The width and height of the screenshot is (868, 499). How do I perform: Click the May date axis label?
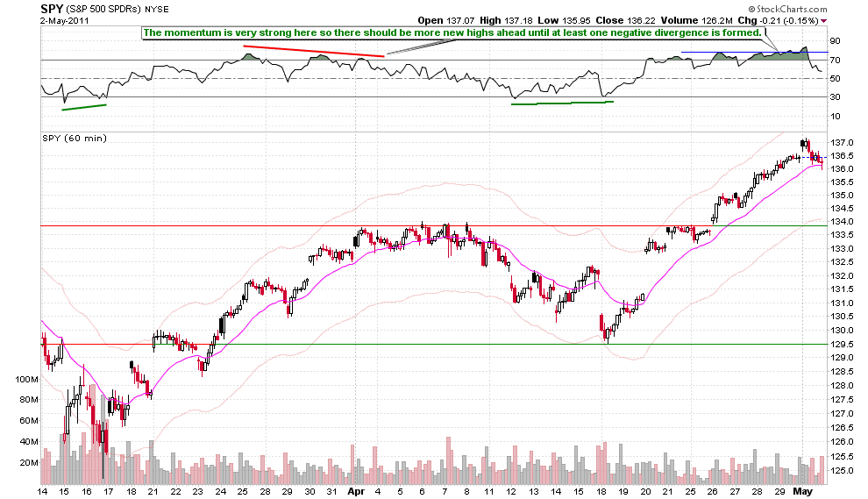802,491
